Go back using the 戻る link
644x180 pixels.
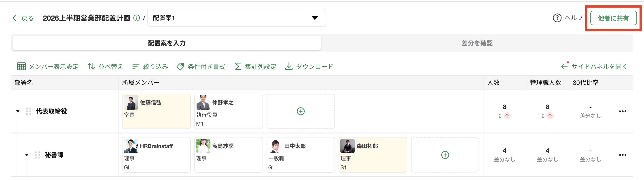coord(23,18)
